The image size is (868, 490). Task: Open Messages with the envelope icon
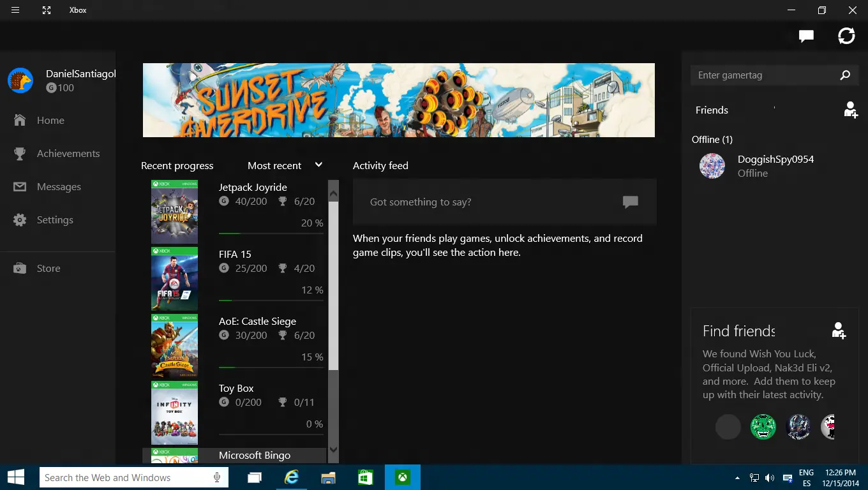[20, 186]
